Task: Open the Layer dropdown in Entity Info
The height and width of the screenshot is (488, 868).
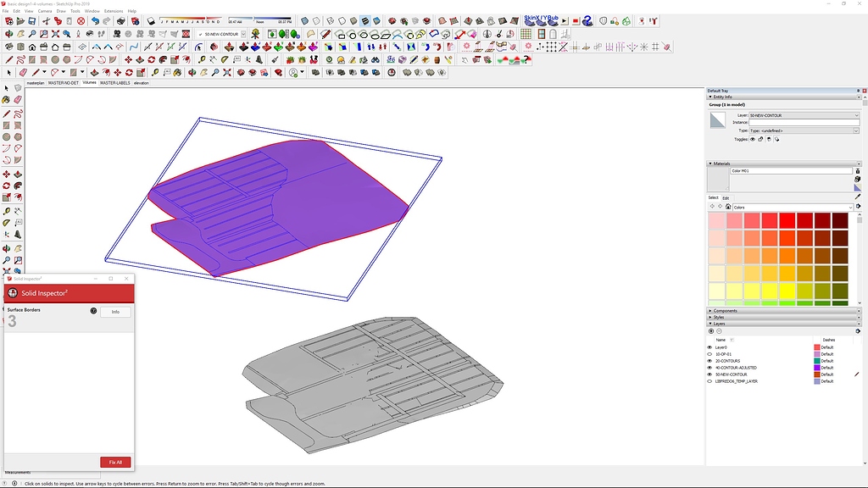Action: 856,115
